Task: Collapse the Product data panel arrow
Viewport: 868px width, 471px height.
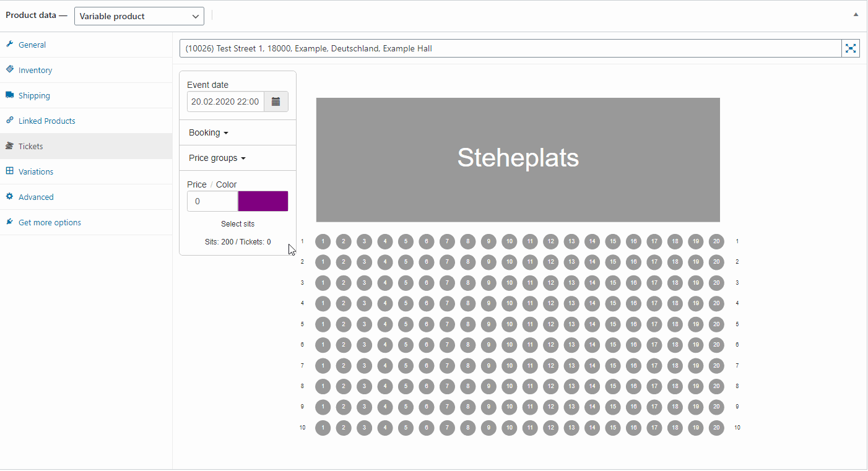Action: (856, 14)
